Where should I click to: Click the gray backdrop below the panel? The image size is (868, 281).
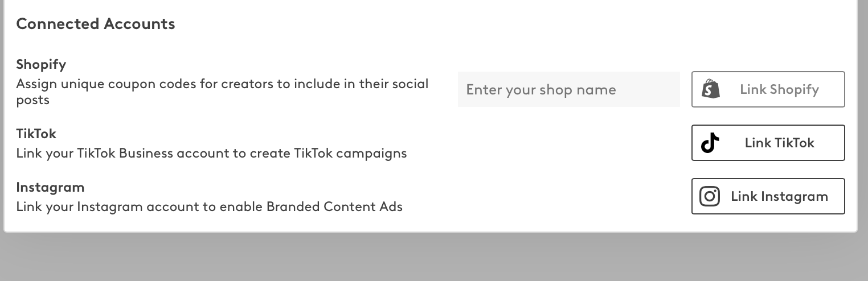point(433,259)
